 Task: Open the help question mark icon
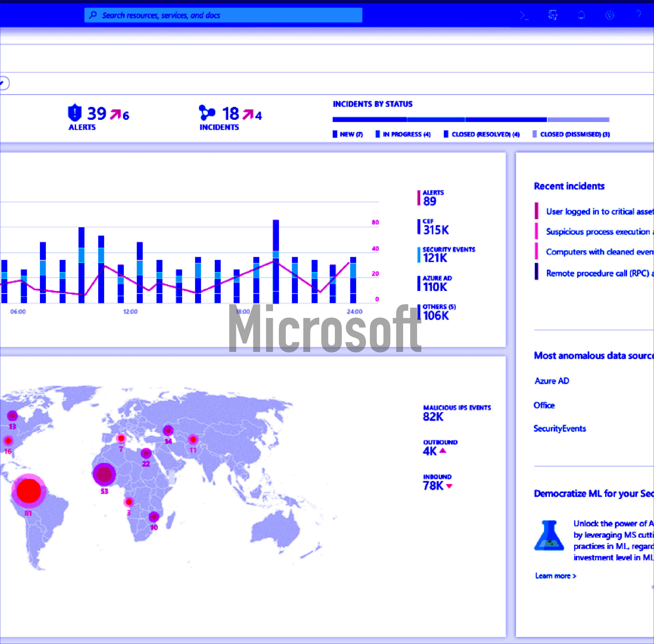(638, 14)
